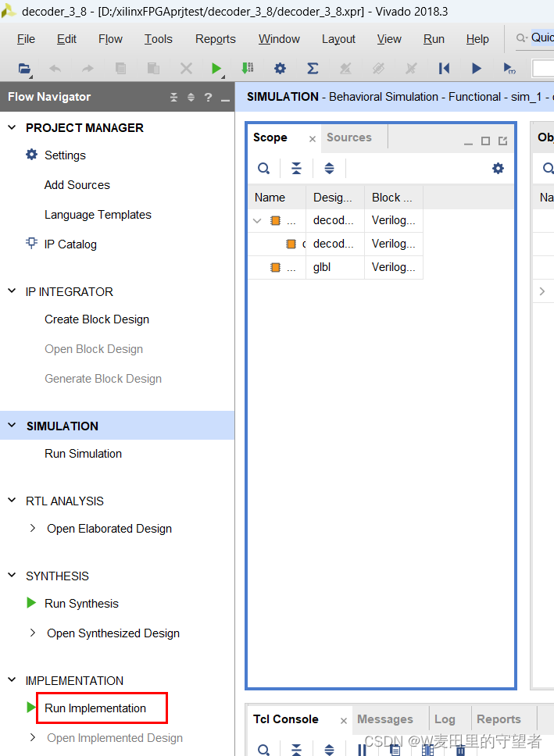Open Language Templates
The height and width of the screenshot is (756, 554).
pos(98,215)
